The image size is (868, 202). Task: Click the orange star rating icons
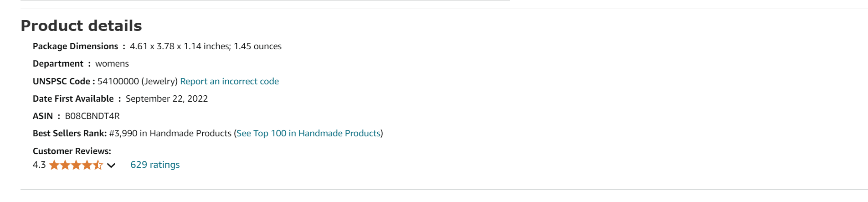click(76, 165)
